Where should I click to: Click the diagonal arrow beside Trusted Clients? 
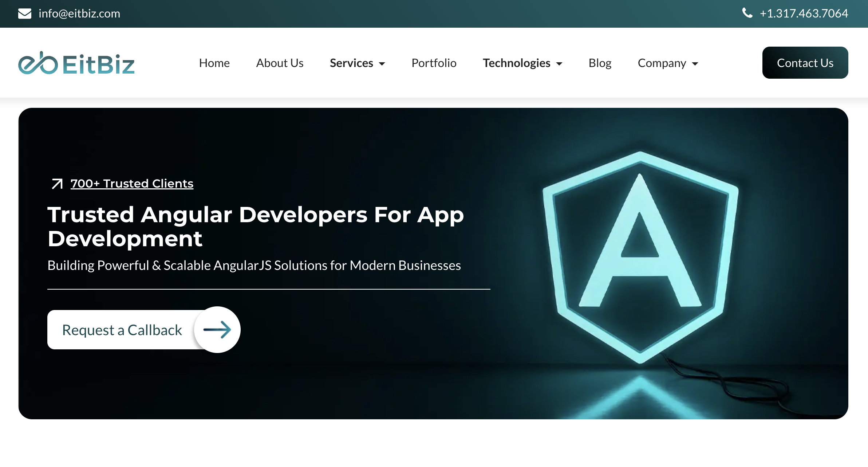pyautogui.click(x=57, y=184)
